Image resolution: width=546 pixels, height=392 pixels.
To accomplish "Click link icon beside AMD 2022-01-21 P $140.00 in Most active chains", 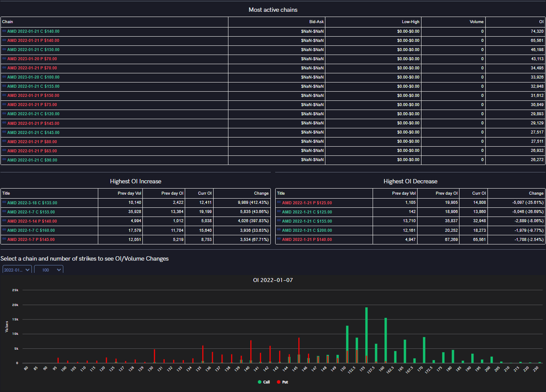I will tap(4, 40).
